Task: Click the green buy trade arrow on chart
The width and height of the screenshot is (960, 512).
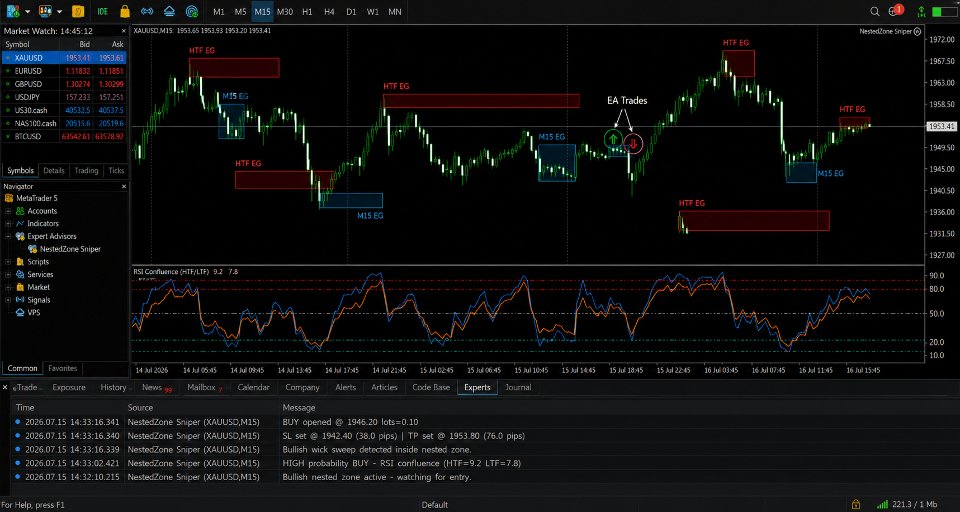Action: (x=613, y=139)
